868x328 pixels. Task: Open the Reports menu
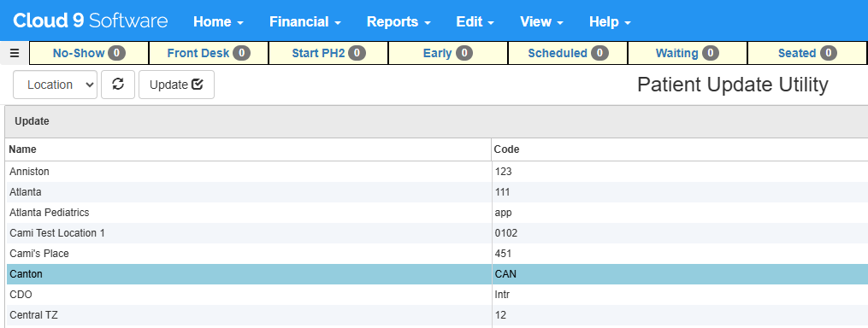(399, 21)
